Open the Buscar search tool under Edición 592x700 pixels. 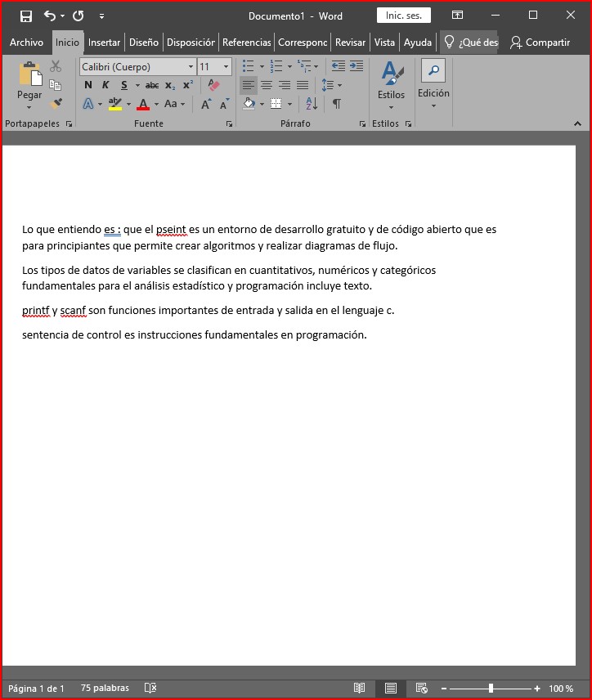click(x=433, y=71)
